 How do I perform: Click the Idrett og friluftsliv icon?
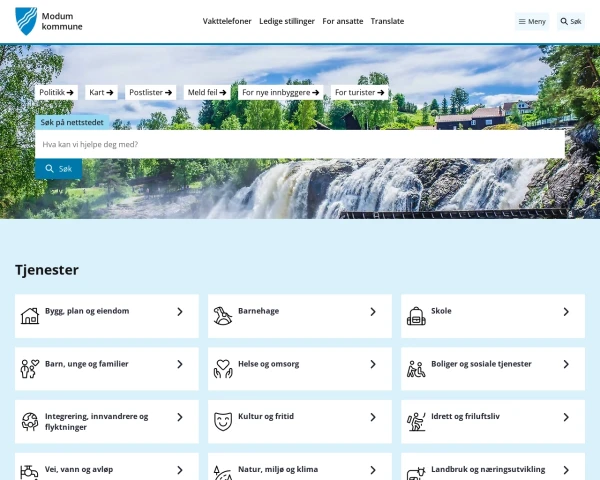coord(416,422)
